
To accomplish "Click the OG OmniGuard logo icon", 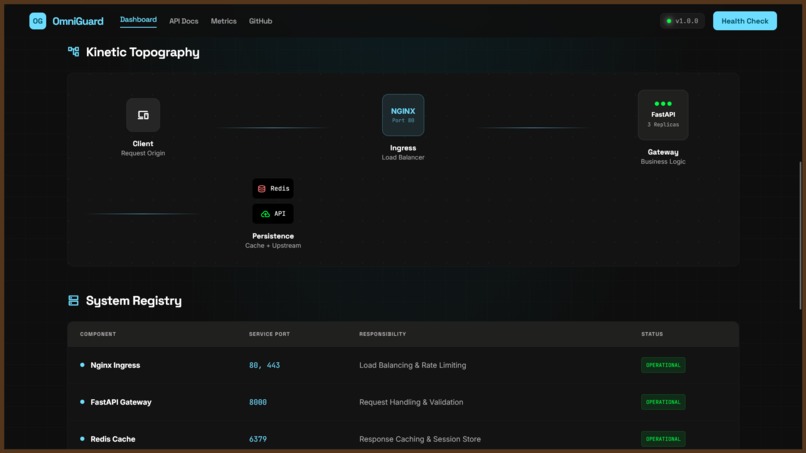I will pos(38,21).
